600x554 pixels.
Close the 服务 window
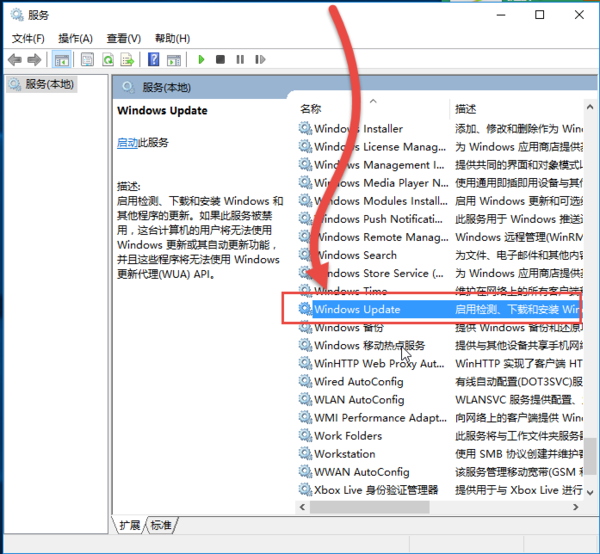(579, 15)
